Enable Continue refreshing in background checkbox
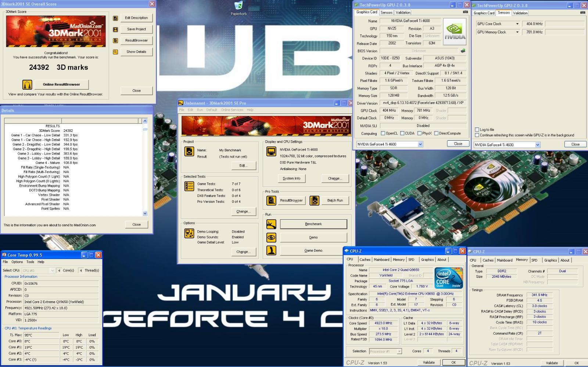Screen dimensions: 588x367 [477, 135]
